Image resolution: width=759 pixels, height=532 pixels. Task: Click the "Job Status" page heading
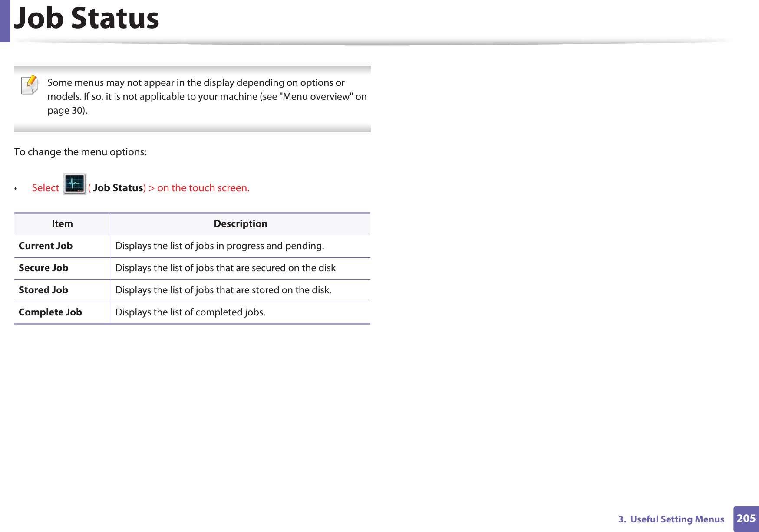(x=87, y=18)
